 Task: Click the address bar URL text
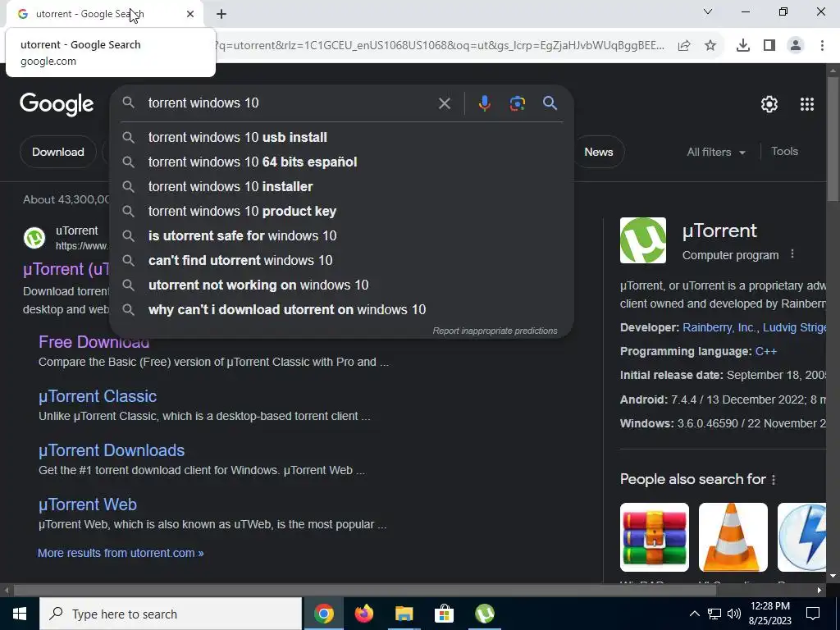(x=440, y=46)
